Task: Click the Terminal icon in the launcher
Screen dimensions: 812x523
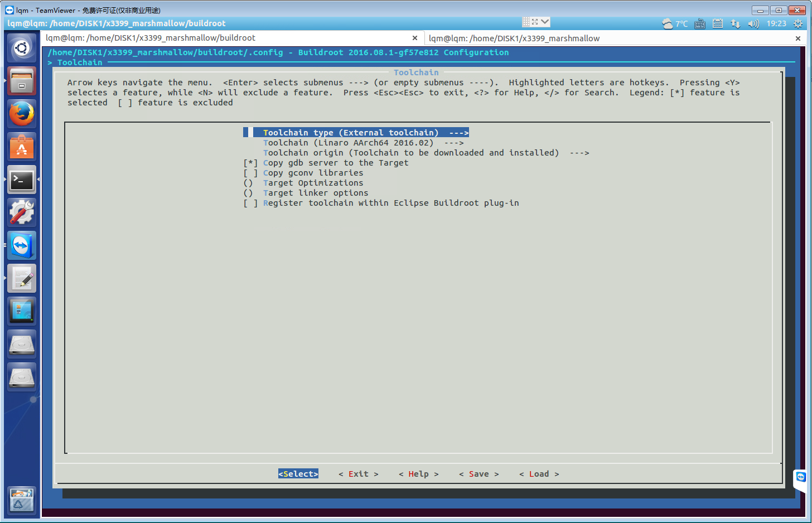Action: (x=22, y=180)
